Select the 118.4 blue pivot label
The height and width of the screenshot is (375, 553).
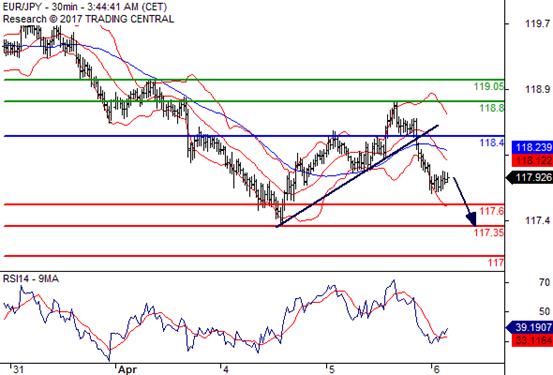click(x=492, y=143)
